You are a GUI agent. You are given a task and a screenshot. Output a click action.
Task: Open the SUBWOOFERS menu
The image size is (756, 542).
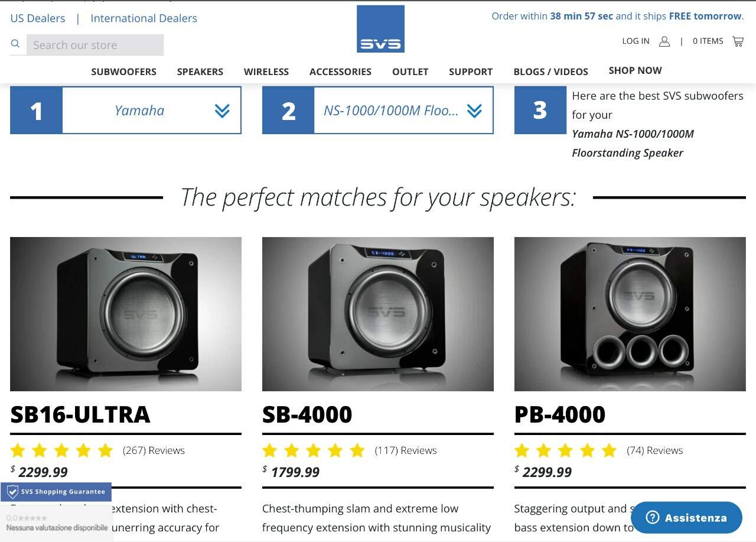pos(124,72)
